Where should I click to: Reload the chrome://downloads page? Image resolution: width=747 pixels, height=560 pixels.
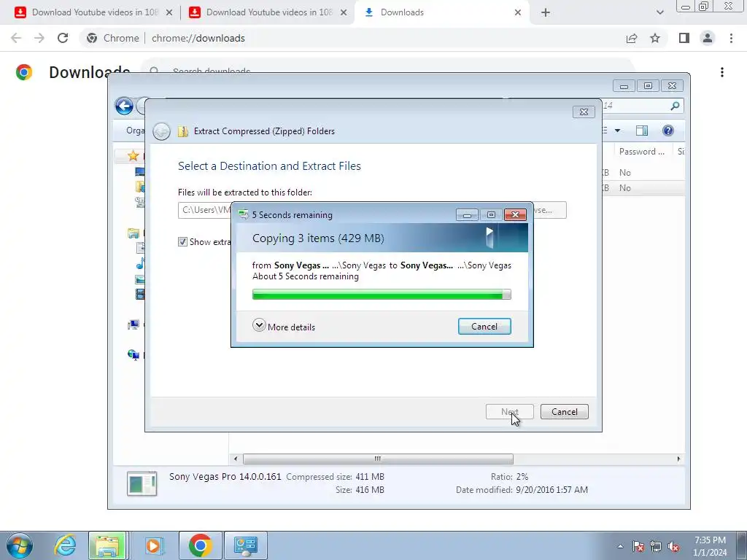click(63, 38)
